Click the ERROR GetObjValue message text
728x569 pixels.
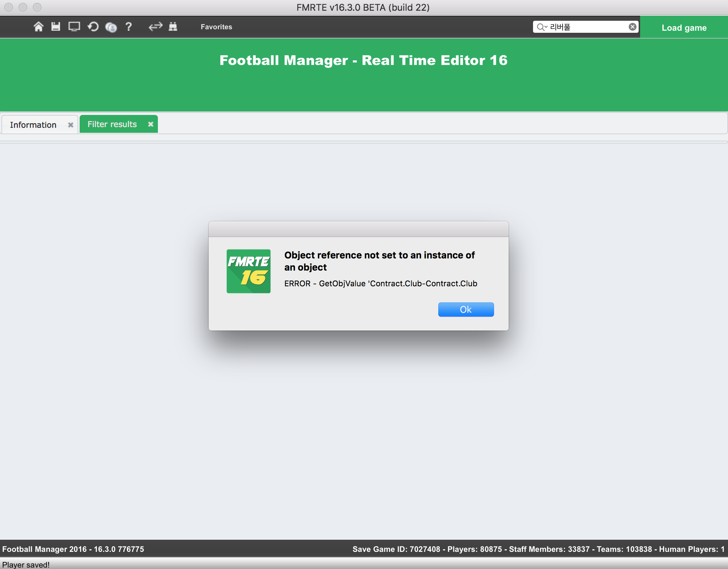coord(381,283)
